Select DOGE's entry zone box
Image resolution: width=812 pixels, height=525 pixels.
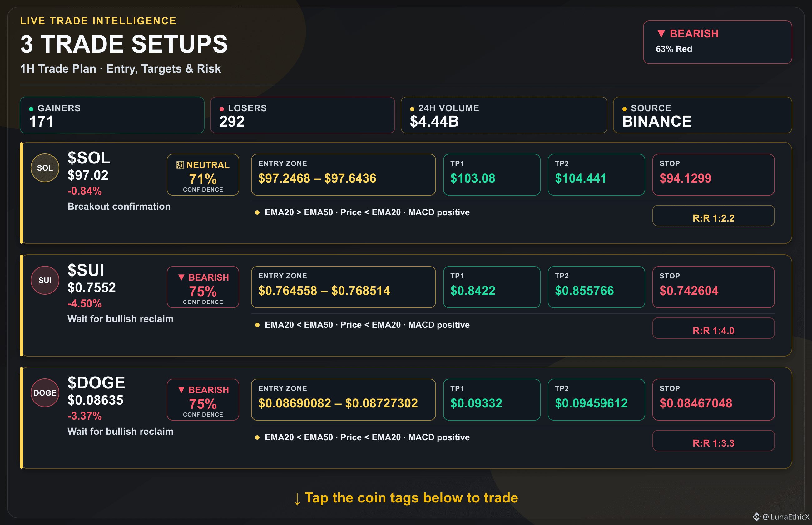[x=343, y=400]
